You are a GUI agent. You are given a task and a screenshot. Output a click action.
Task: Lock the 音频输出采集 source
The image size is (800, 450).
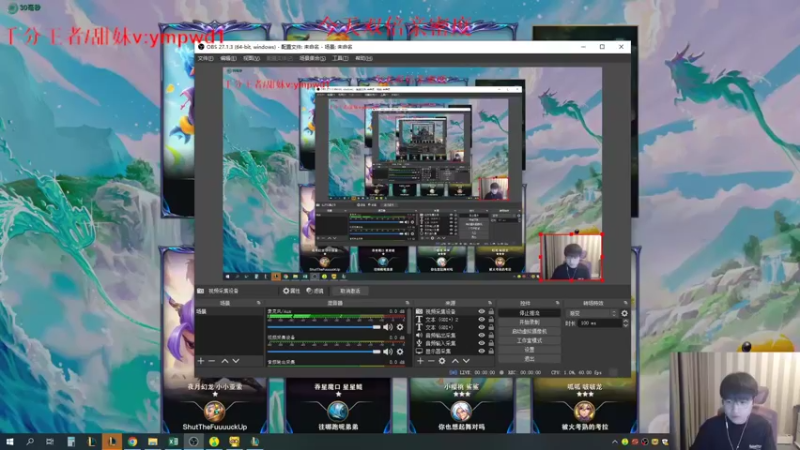(491, 335)
